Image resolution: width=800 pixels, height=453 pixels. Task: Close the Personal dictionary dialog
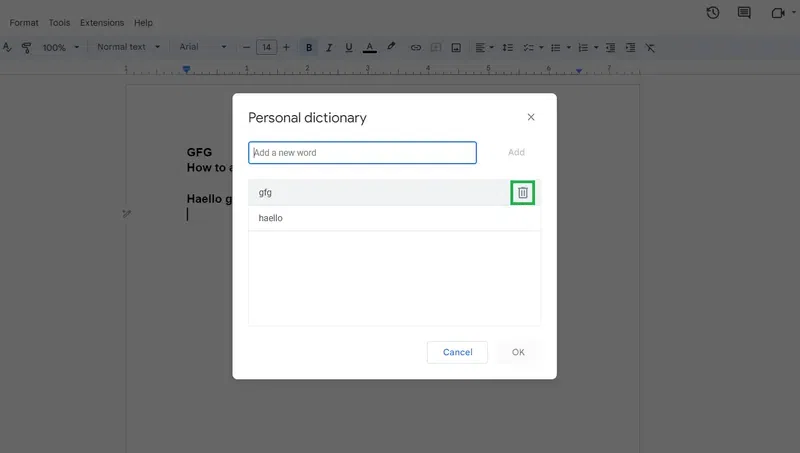click(x=531, y=117)
